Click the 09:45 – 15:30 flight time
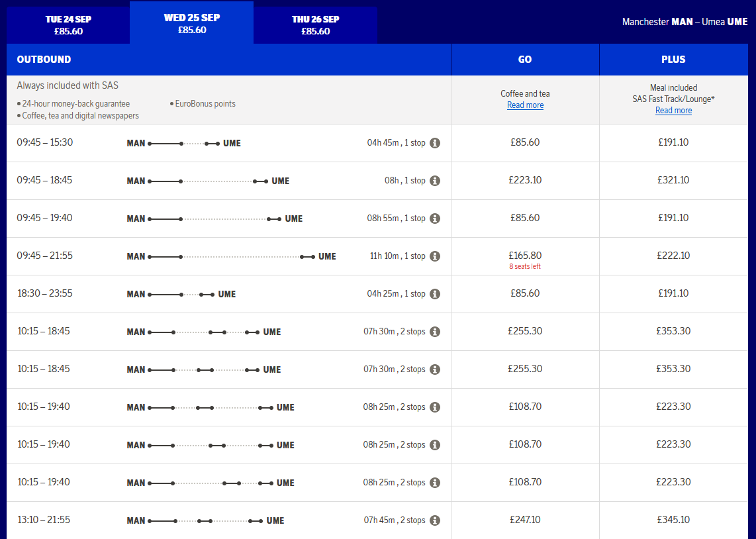The height and width of the screenshot is (539, 756). (45, 143)
